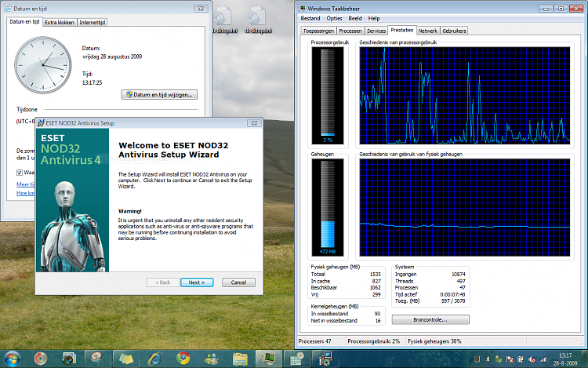Switch to the Gebruikers tab
This screenshot has width=588, height=368.
click(x=454, y=31)
